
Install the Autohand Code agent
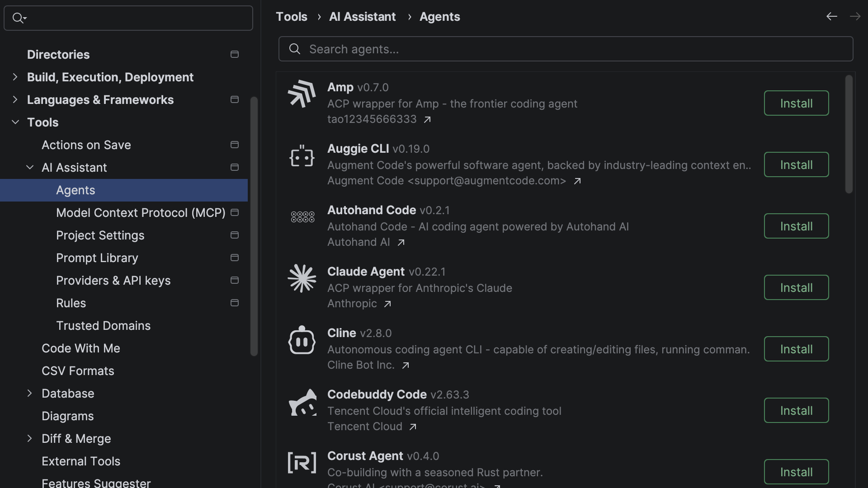click(x=796, y=226)
